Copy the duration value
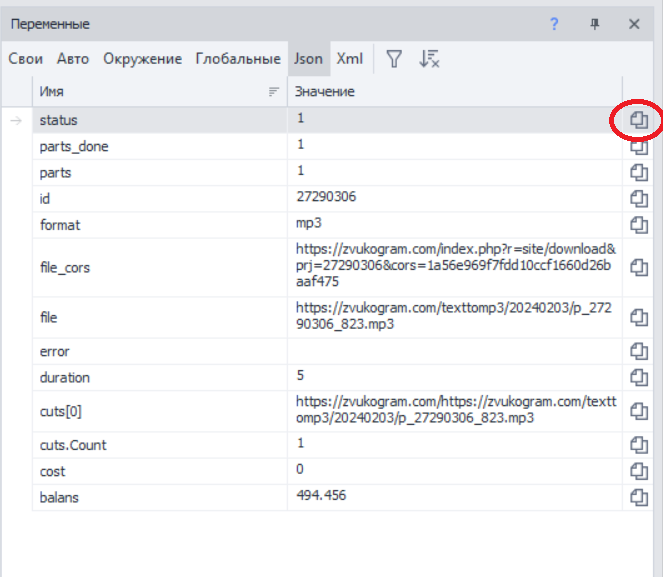This screenshot has width=663, height=577. [x=639, y=377]
